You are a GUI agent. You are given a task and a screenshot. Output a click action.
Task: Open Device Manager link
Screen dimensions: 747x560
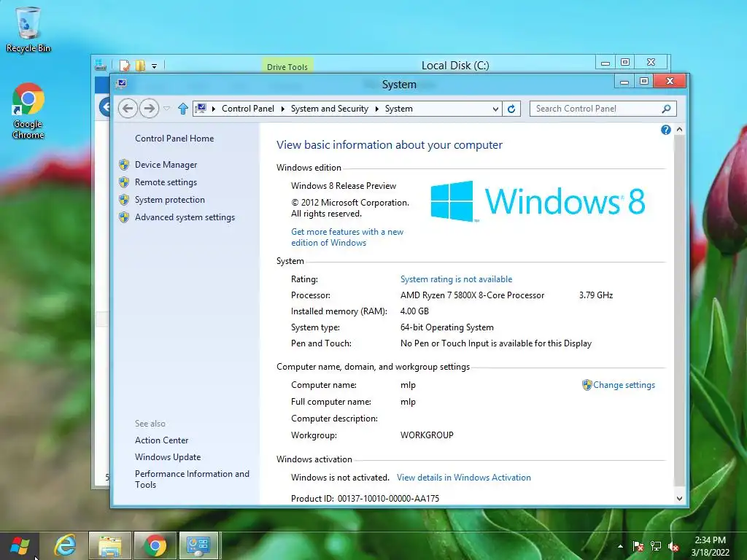[166, 165]
